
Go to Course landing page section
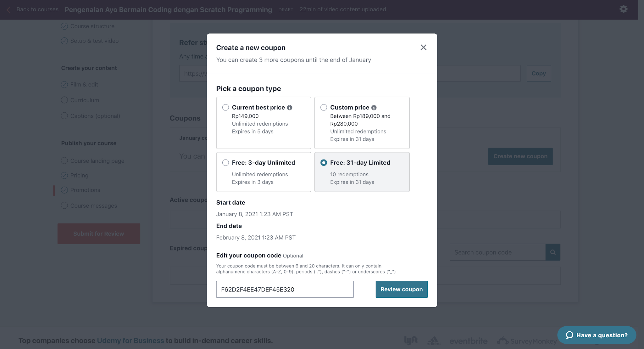coord(97,161)
